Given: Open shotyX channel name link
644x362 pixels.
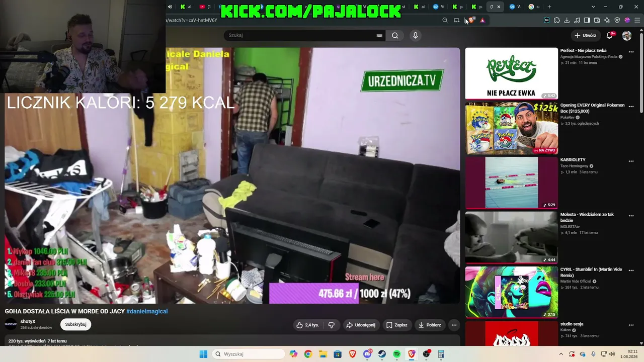Looking at the screenshot, I should (x=28, y=322).
